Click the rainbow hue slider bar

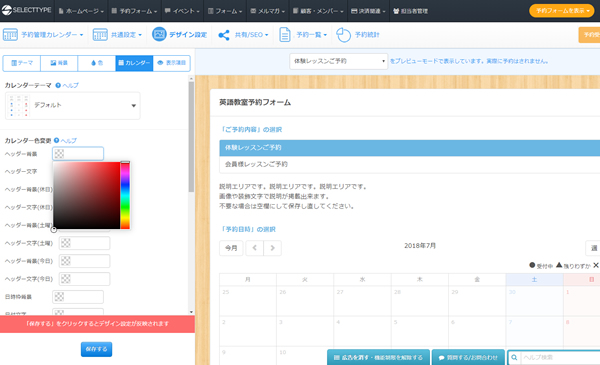(125, 196)
